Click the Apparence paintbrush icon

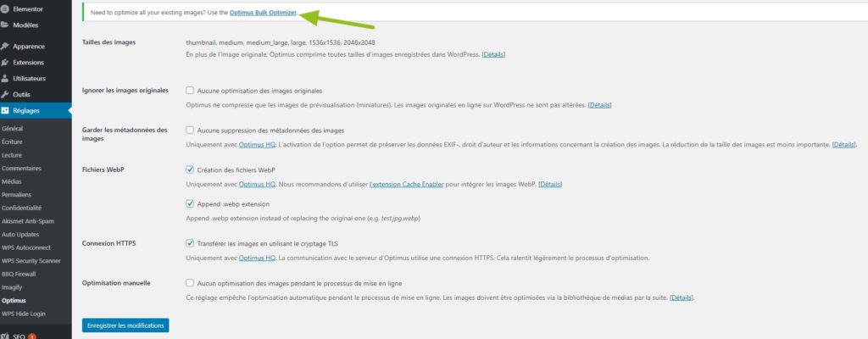[4, 47]
